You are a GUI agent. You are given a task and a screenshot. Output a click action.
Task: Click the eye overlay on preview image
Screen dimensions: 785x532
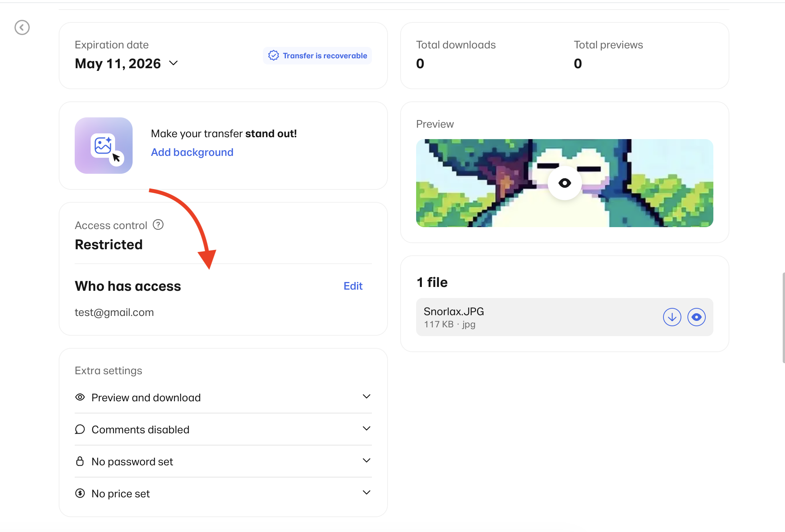(x=564, y=183)
